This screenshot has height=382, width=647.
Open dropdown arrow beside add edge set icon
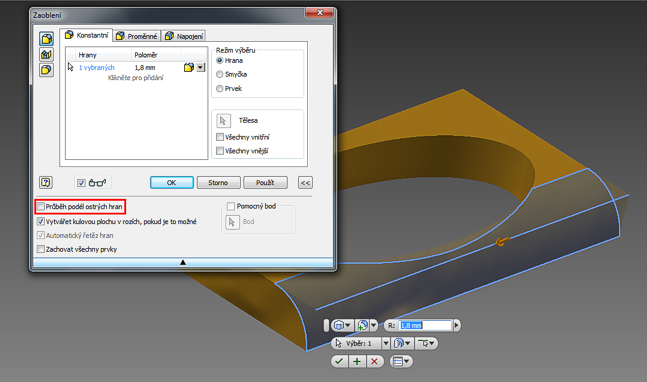(373, 325)
